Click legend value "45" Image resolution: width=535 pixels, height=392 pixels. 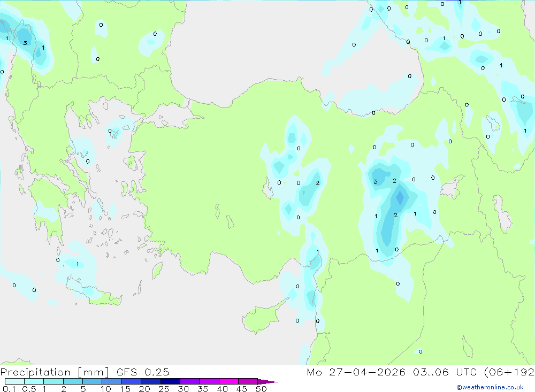point(242,389)
